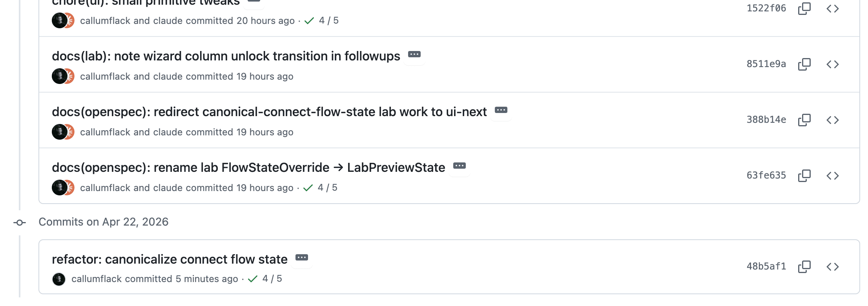The height and width of the screenshot is (306, 868).
Task: Copy full SHA for commit 63fe635
Action: (x=804, y=175)
